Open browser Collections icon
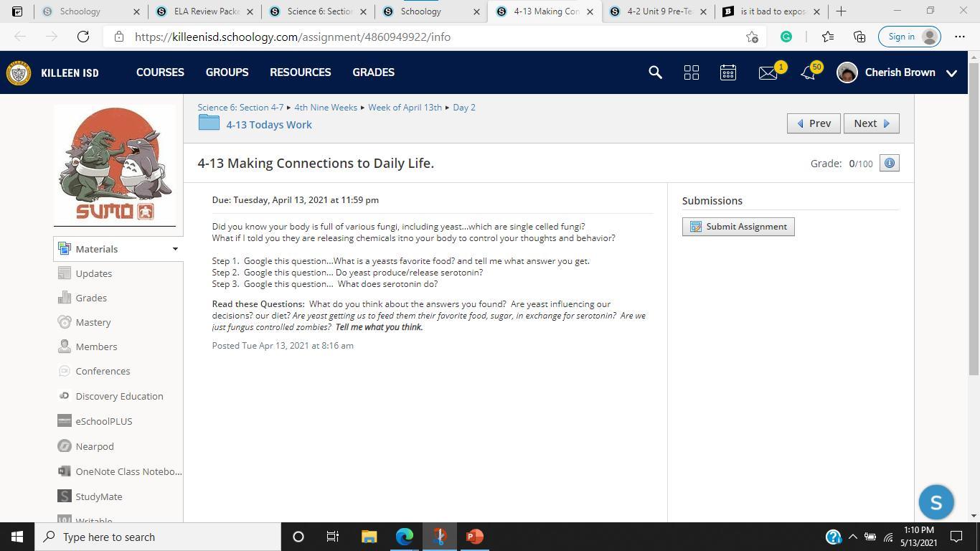Viewport: 980px width, 551px height. (x=859, y=37)
